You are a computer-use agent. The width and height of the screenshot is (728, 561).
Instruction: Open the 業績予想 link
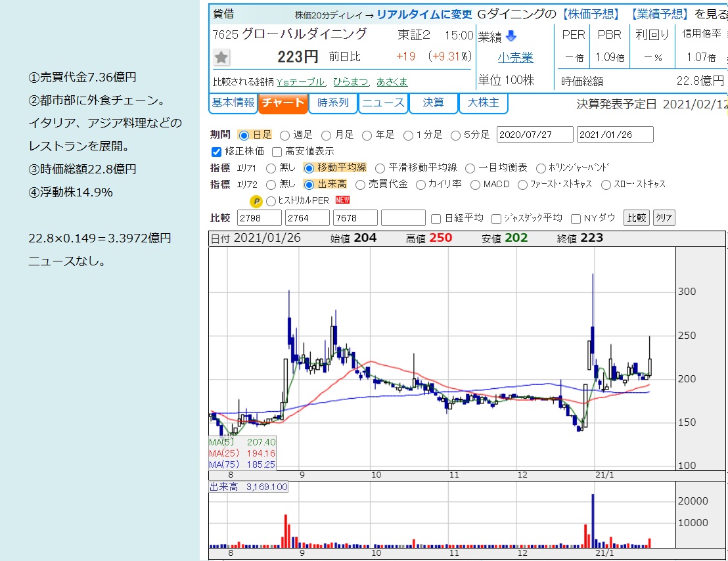coord(659,14)
